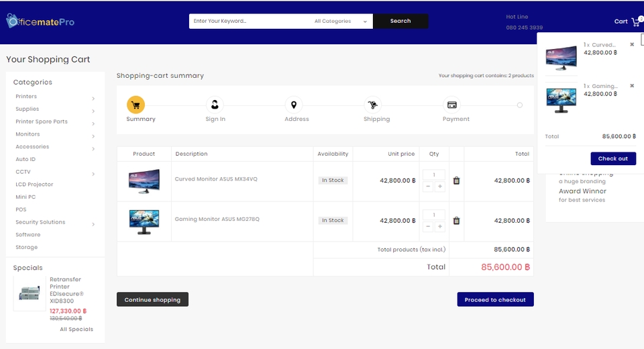Open the All Categories dropdown
The image size is (644, 349).
pyautogui.click(x=341, y=21)
